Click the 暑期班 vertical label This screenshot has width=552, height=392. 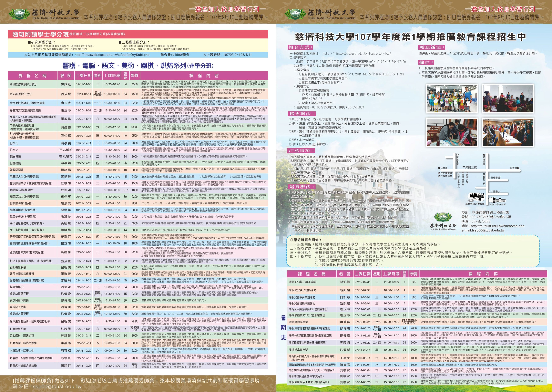point(283,328)
